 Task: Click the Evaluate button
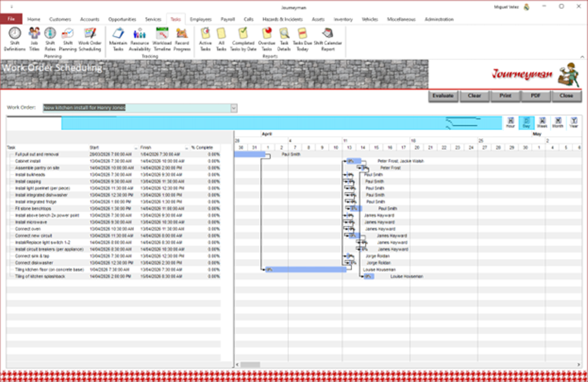[x=443, y=96]
